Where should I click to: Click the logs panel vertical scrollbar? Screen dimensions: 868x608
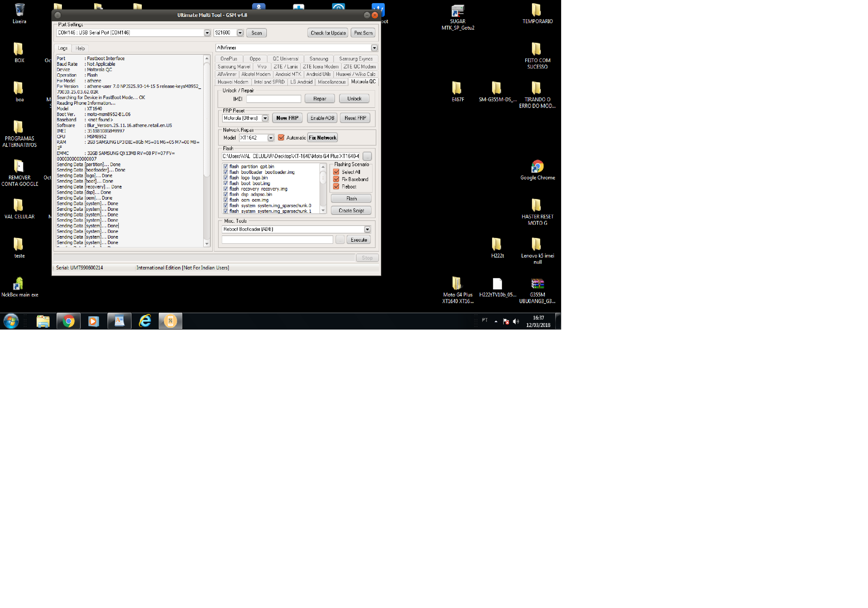(207, 151)
